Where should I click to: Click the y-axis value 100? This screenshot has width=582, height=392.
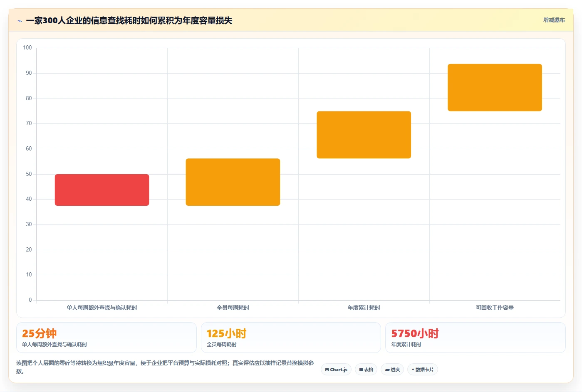27,48
